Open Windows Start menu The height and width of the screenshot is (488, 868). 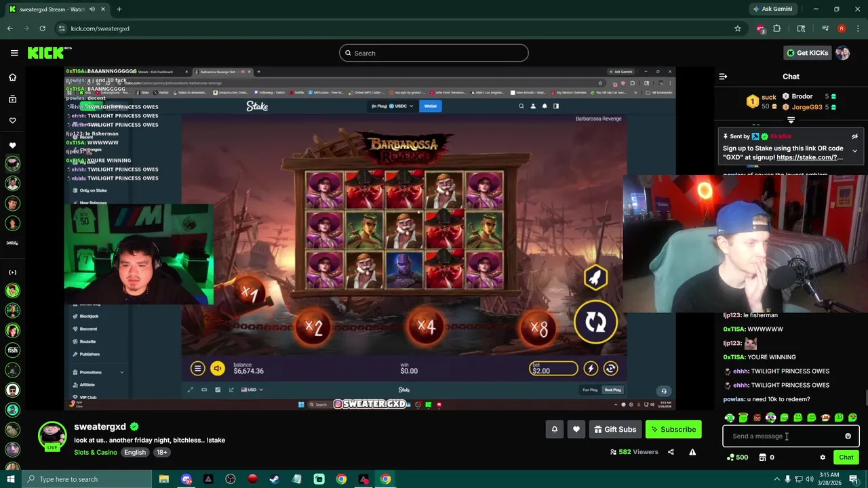pyautogui.click(x=10, y=479)
